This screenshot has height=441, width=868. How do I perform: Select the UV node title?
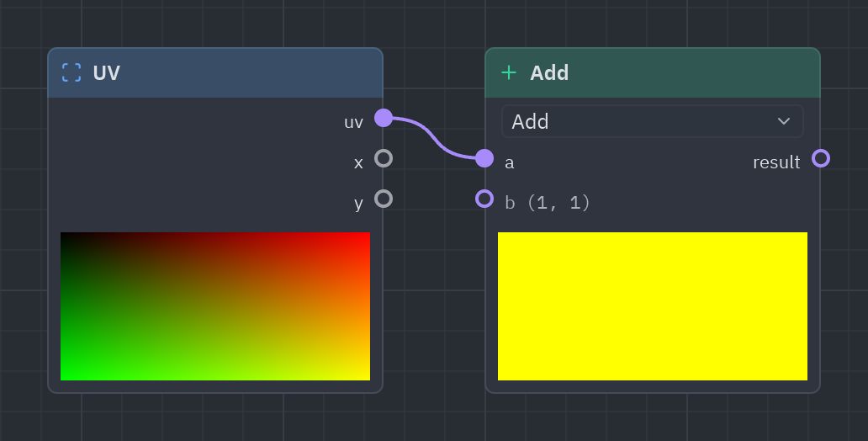[x=106, y=72]
